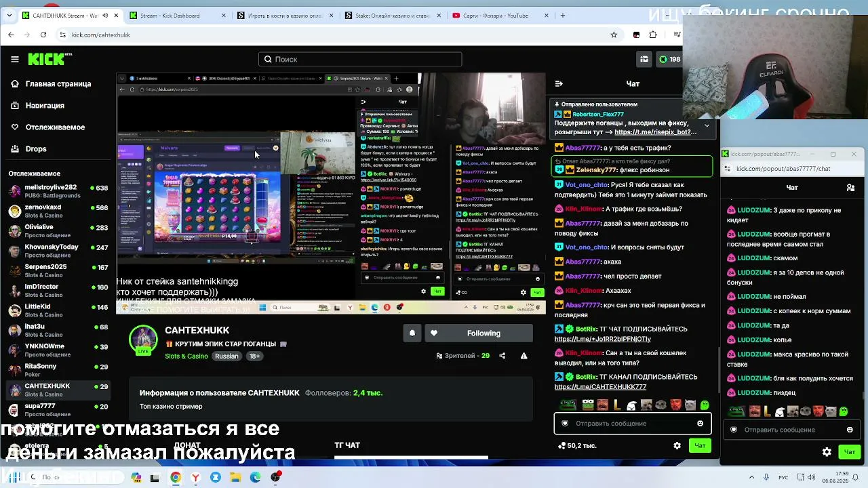The height and width of the screenshot is (488, 868).
Task: Click the Russian language tag
Action: coord(226,357)
